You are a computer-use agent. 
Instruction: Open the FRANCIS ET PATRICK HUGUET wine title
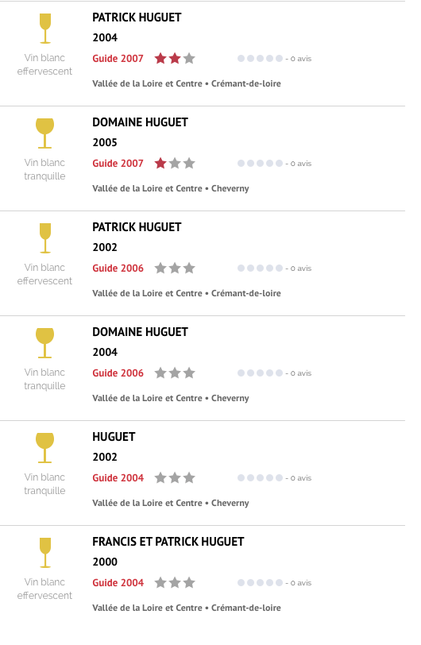[168, 542]
